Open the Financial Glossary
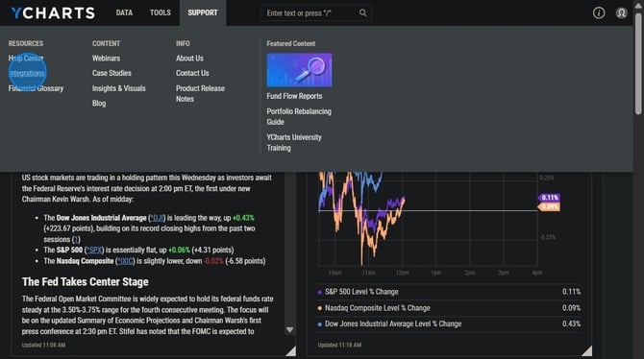 36,88
